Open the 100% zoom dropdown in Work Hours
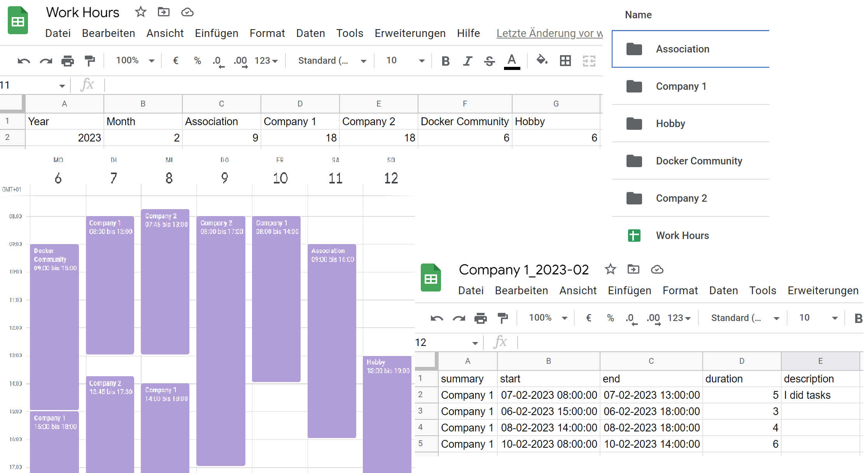The width and height of the screenshot is (868, 473). 135,61
